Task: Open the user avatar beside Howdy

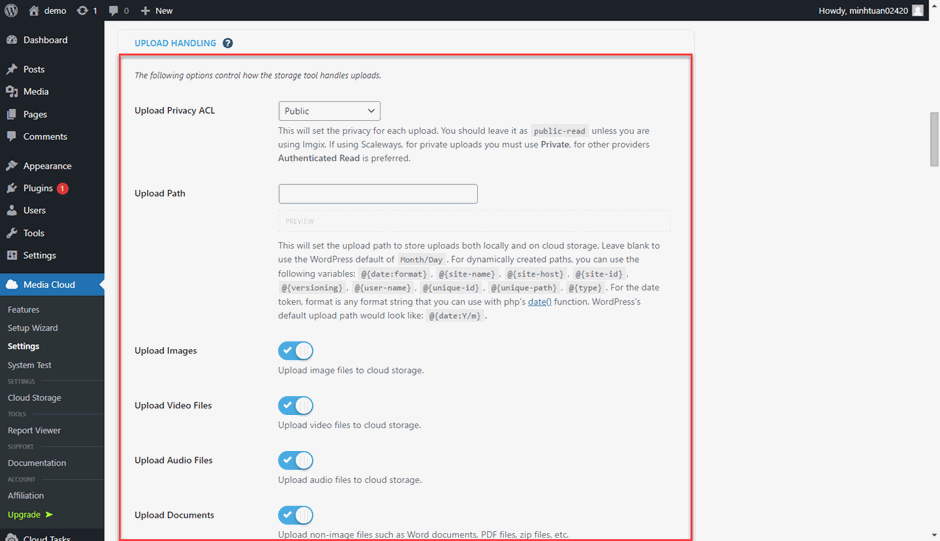Action: (x=918, y=11)
